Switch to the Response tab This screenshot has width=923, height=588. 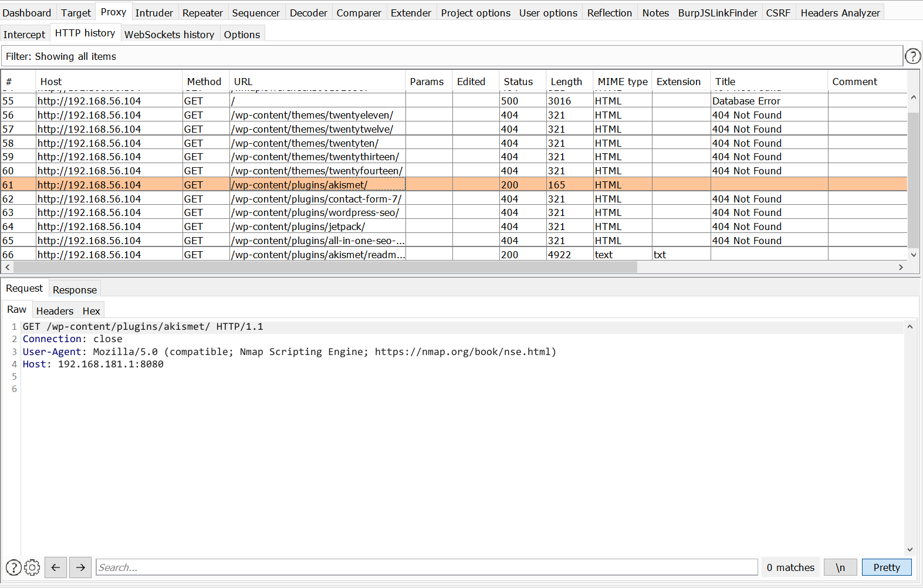(x=75, y=290)
